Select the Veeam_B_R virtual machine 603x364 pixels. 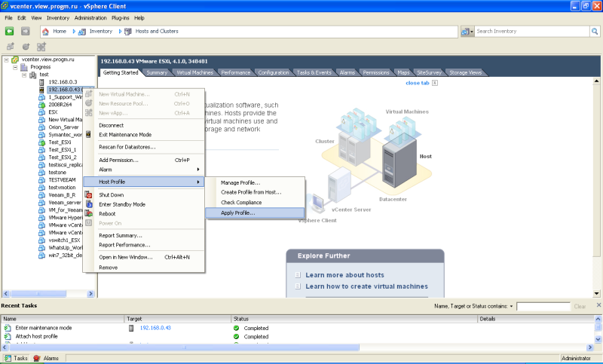pos(62,195)
